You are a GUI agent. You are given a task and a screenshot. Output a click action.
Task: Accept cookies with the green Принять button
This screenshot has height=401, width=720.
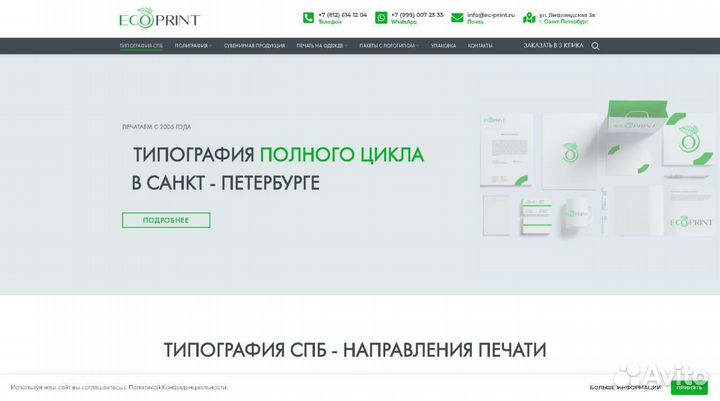pos(689,388)
